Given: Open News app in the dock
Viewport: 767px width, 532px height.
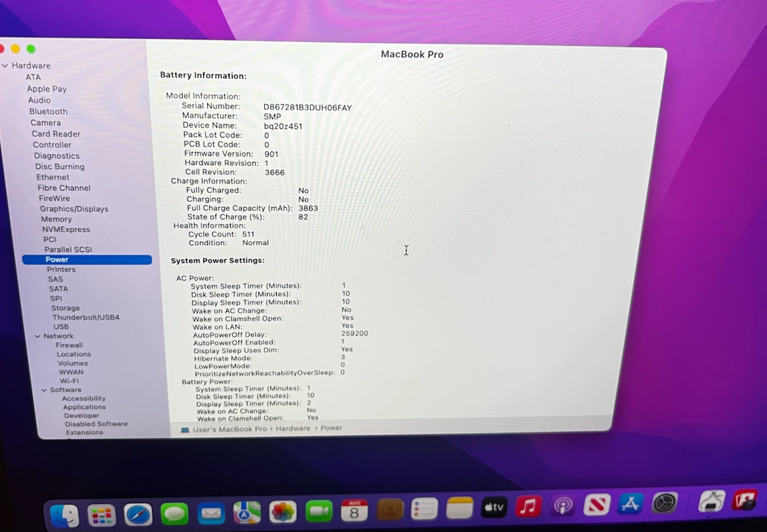Looking at the screenshot, I should [597, 504].
